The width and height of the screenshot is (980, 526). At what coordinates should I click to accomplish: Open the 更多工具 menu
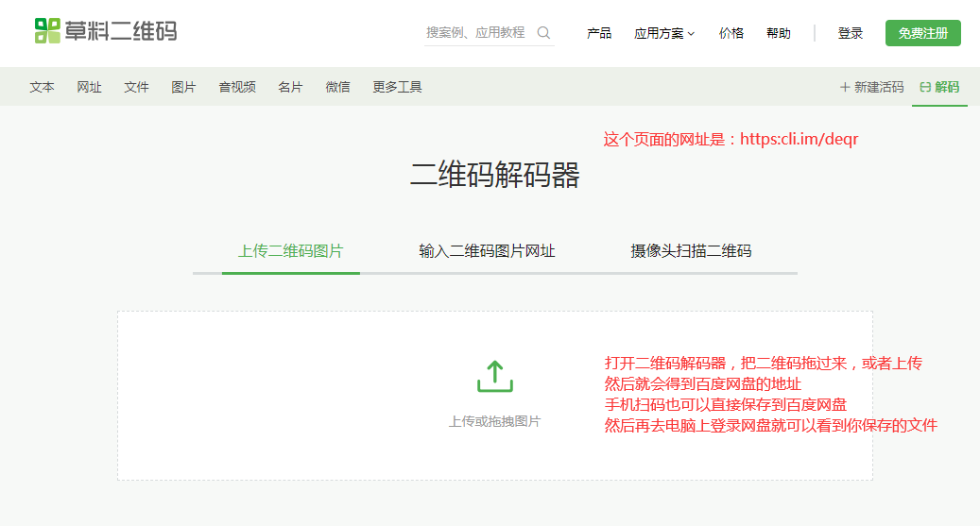pyautogui.click(x=397, y=87)
